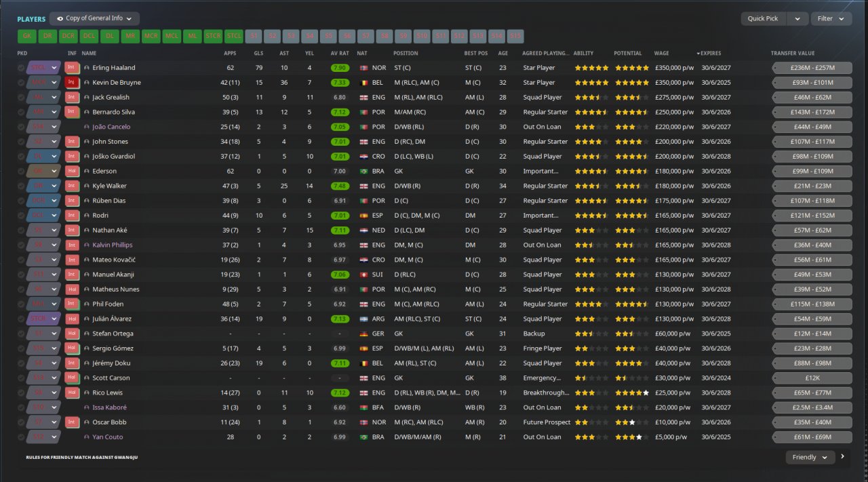The width and height of the screenshot is (868, 482).
Task: Open Erling Haaland's picked position dropdown
Action: click(43, 68)
